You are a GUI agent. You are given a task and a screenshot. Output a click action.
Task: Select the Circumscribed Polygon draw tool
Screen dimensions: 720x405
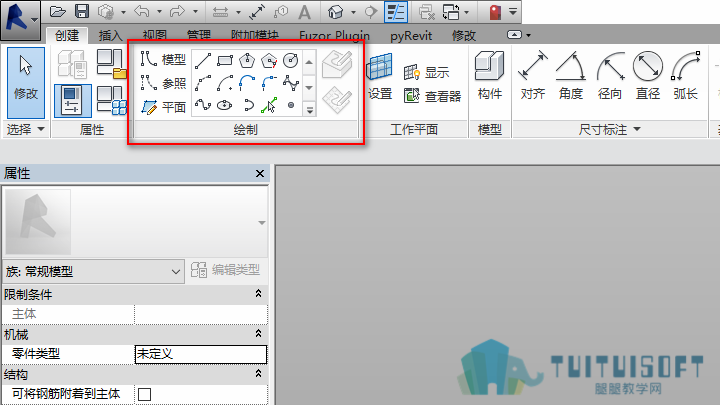point(269,61)
